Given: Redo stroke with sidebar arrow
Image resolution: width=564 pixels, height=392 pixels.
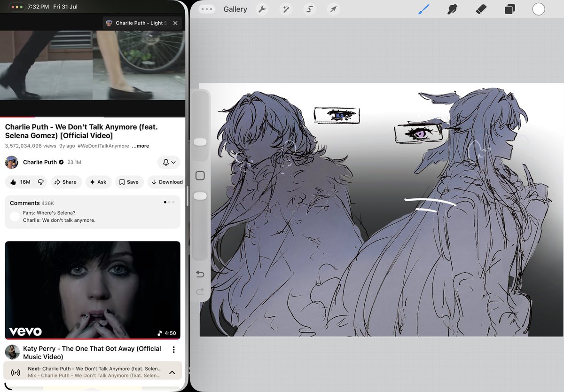Looking at the screenshot, I should 200,291.
